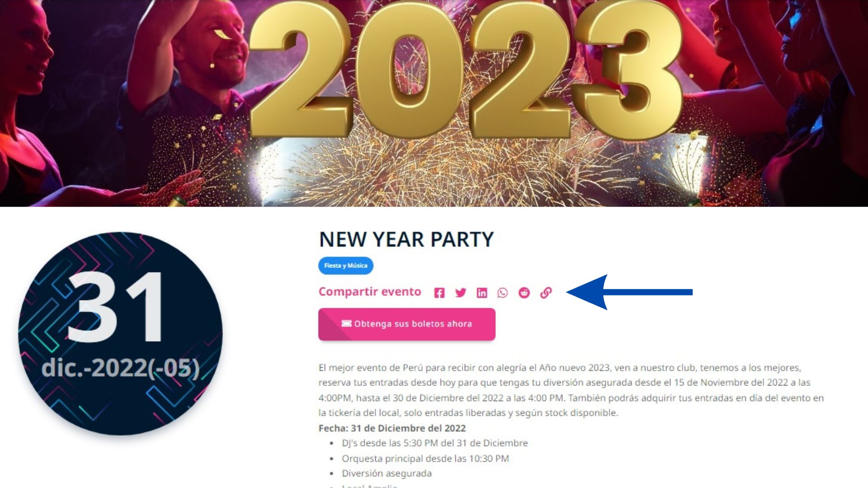868x488 pixels.
Task: Click the Fecha: 31 de Diciembre line
Action: coord(392,428)
